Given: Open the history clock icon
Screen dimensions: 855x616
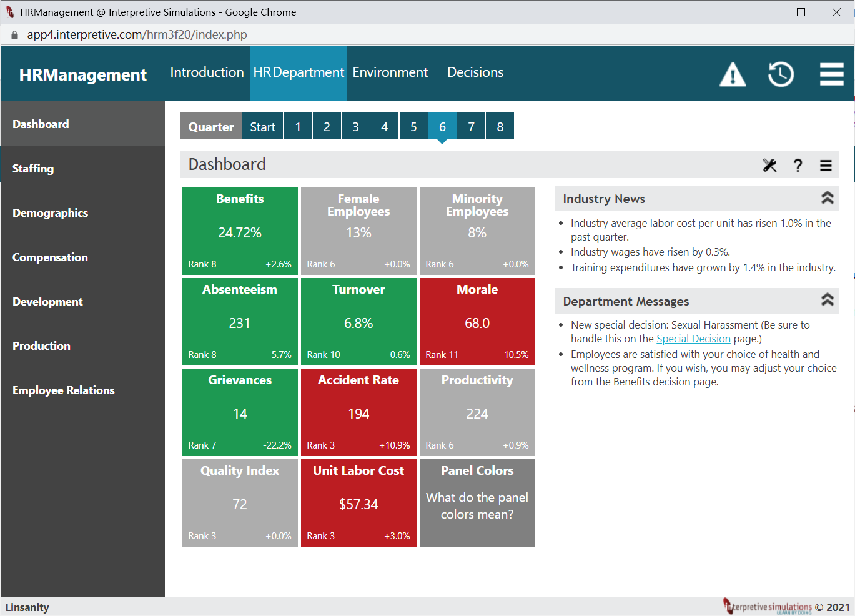Looking at the screenshot, I should (781, 74).
